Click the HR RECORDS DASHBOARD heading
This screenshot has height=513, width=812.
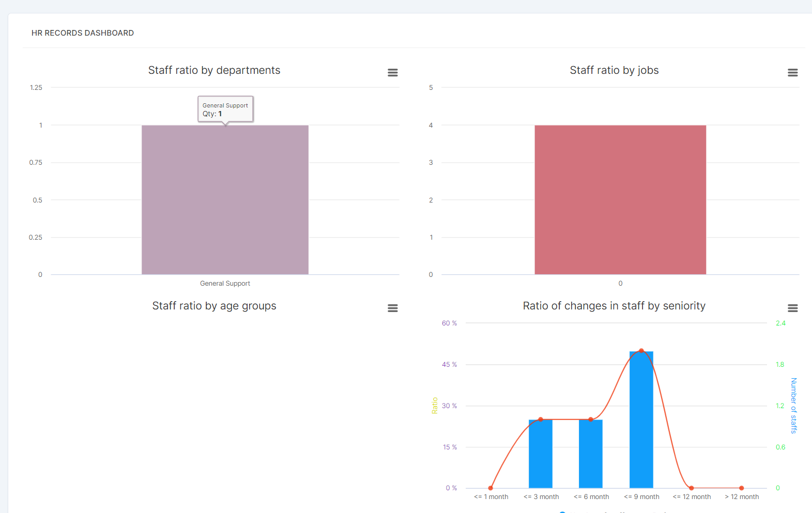click(x=83, y=33)
